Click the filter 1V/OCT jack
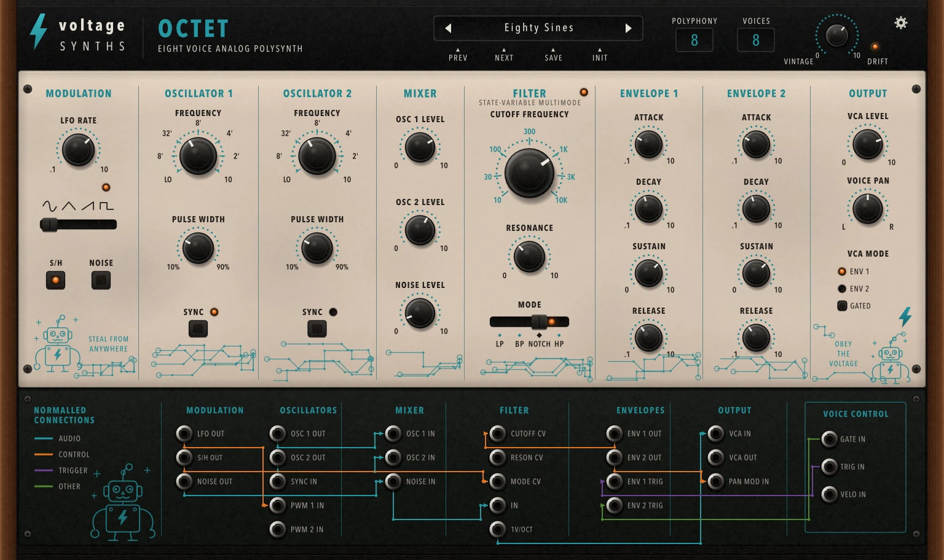The image size is (944, 560). (498, 529)
